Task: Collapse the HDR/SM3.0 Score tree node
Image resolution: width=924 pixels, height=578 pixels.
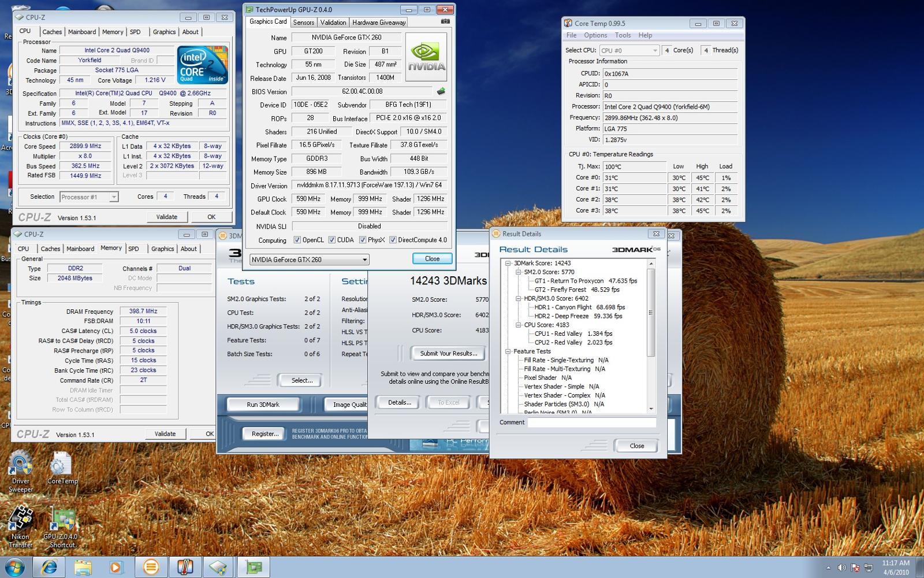Action: (518, 298)
